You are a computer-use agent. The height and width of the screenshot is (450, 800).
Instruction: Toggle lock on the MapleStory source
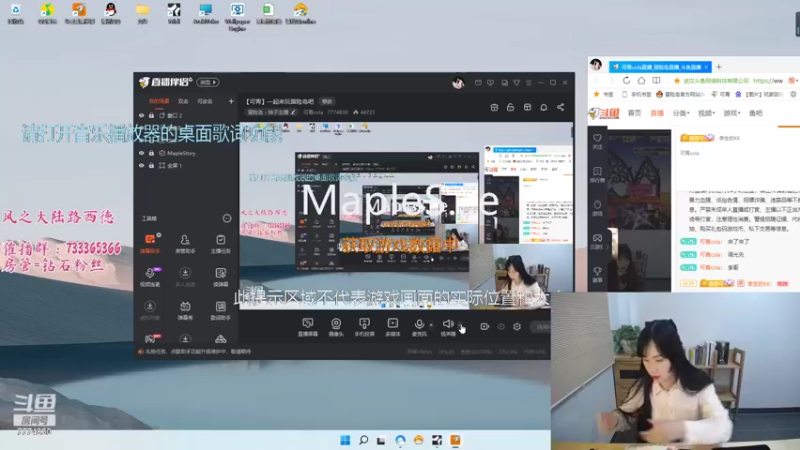coord(151,153)
